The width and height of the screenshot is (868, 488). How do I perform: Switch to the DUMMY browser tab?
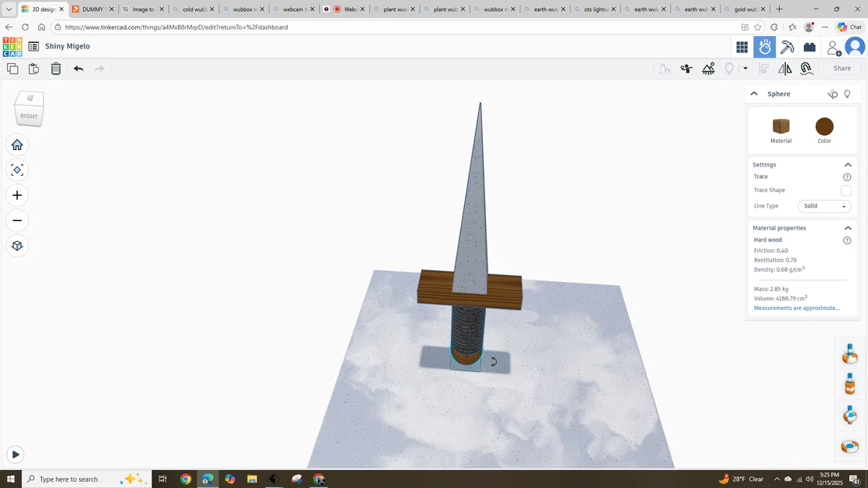[x=92, y=9]
